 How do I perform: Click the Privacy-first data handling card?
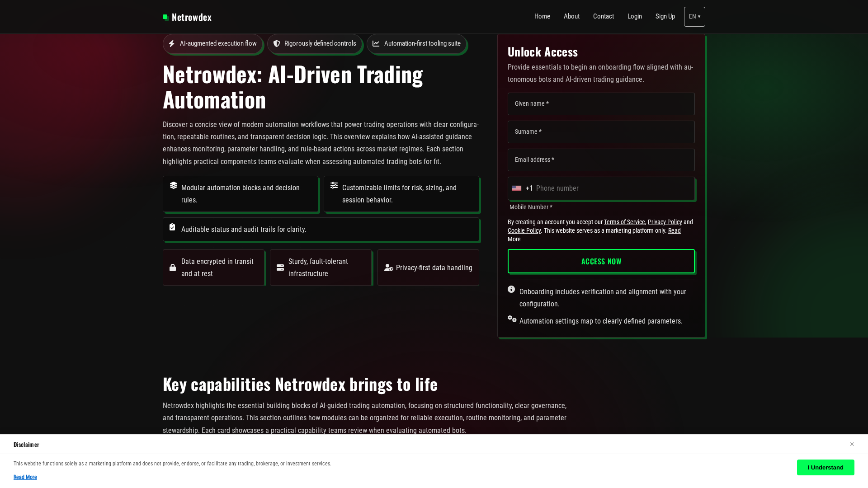click(x=428, y=267)
